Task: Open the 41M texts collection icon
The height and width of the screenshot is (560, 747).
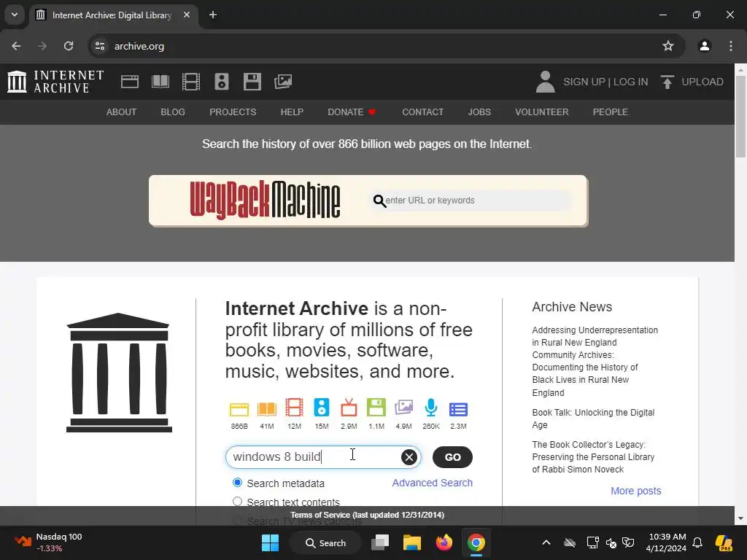Action: tap(267, 409)
